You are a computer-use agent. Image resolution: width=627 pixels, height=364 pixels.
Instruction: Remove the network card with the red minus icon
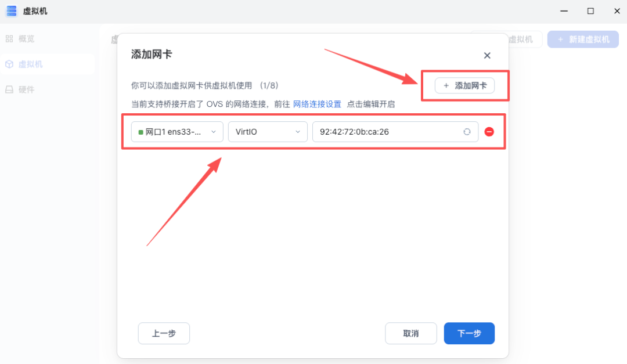click(x=489, y=132)
